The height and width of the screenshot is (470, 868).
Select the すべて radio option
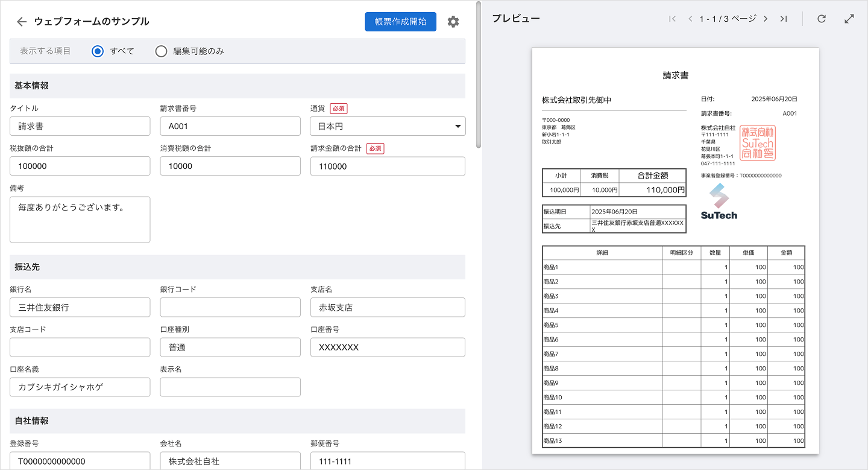(98, 51)
